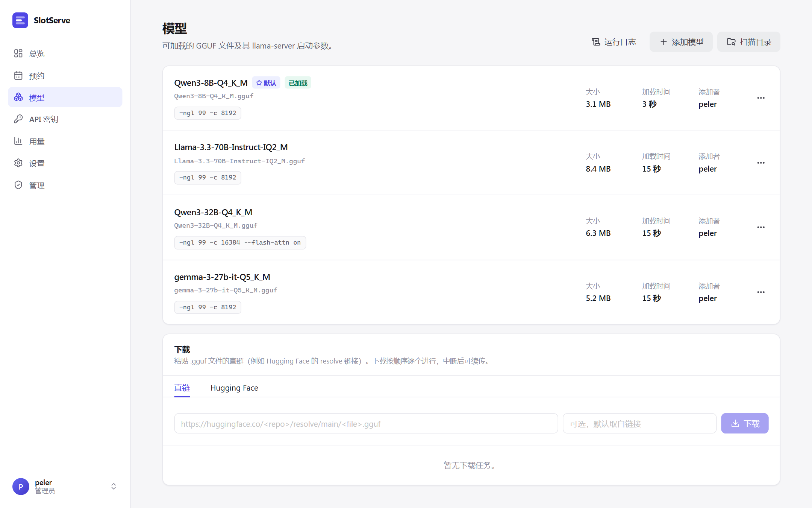Click the gemma-3-27b-it-Q5_K_M.gguf filename
This screenshot has width=812, height=508.
tap(226, 290)
